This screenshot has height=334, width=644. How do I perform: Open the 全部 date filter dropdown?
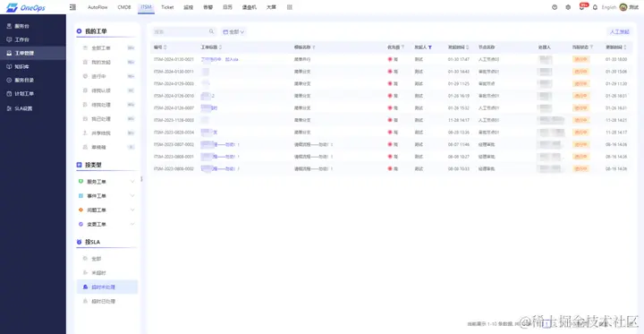[233, 31]
